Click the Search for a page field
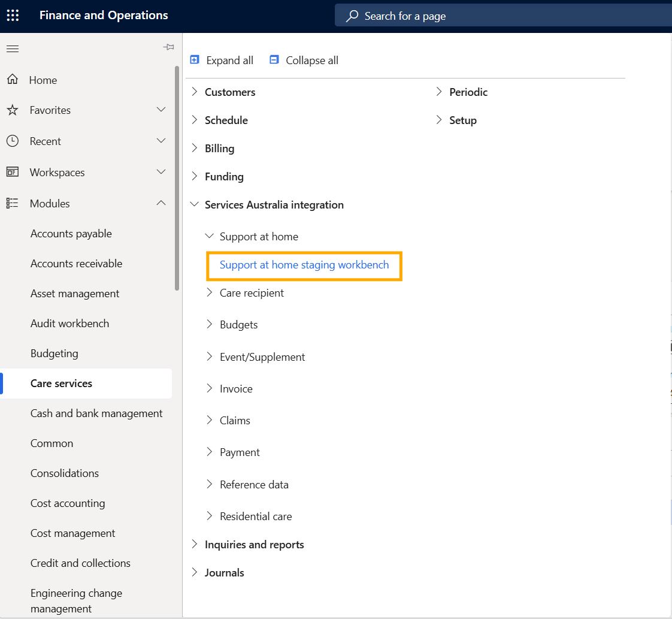This screenshot has height=619, width=672. (503, 16)
